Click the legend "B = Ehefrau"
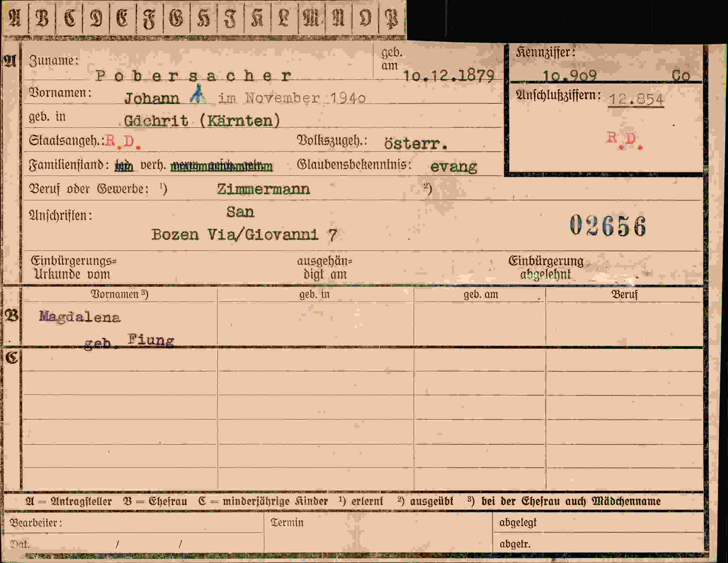Screen dimensions: 728x563 click(155, 501)
